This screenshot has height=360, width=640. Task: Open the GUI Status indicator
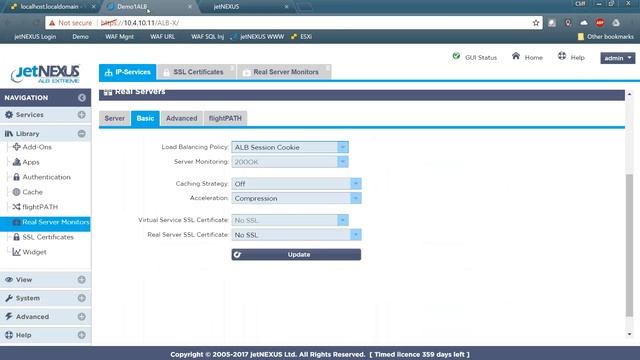475,57
